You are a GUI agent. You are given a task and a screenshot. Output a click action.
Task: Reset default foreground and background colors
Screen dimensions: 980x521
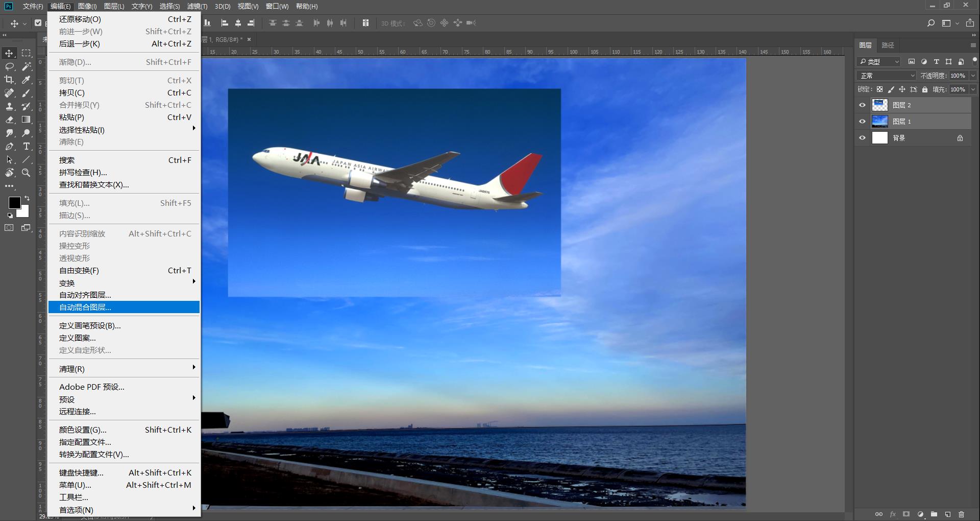point(10,216)
